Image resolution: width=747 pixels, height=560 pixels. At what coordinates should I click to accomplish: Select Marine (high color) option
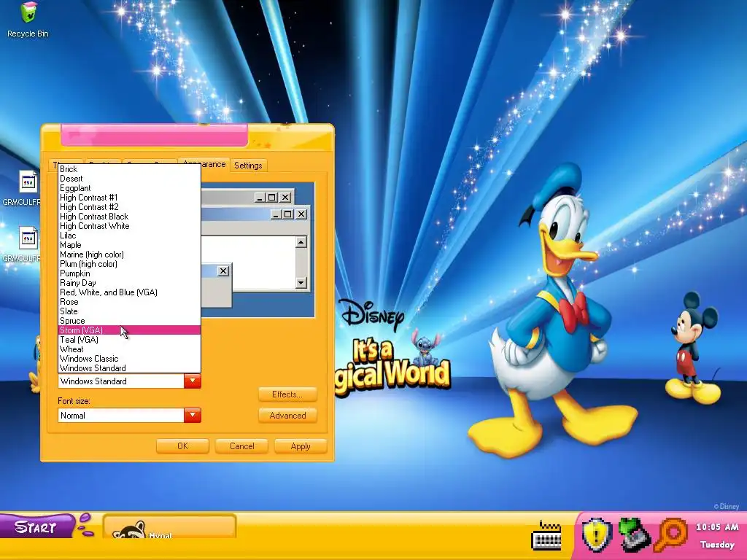coord(129,254)
